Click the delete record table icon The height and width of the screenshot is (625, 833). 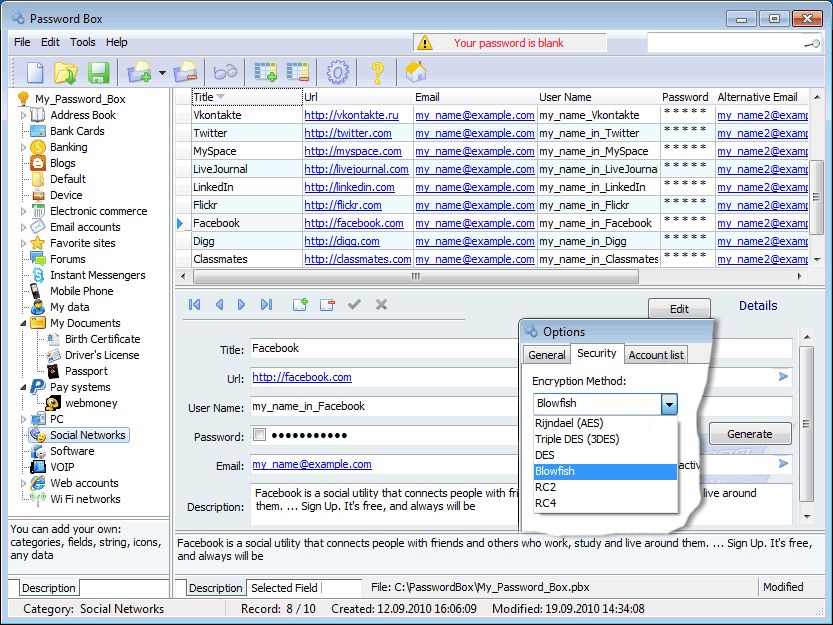coord(298,72)
